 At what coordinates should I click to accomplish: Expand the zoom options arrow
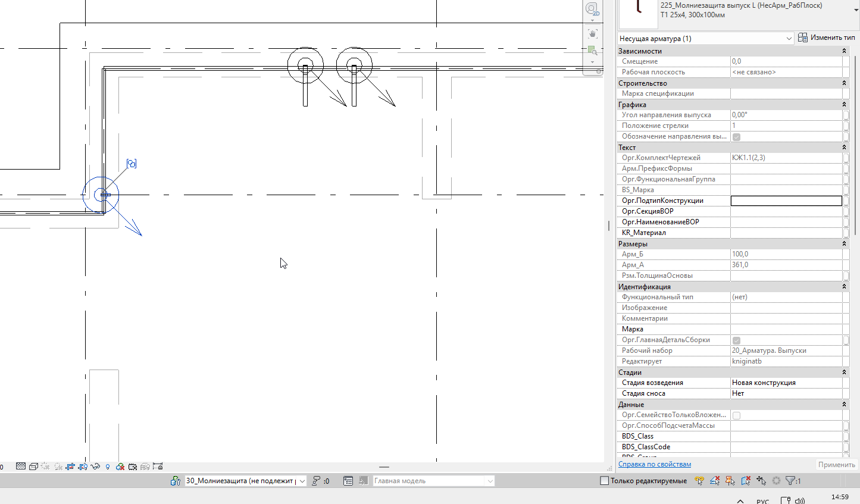coord(592,62)
